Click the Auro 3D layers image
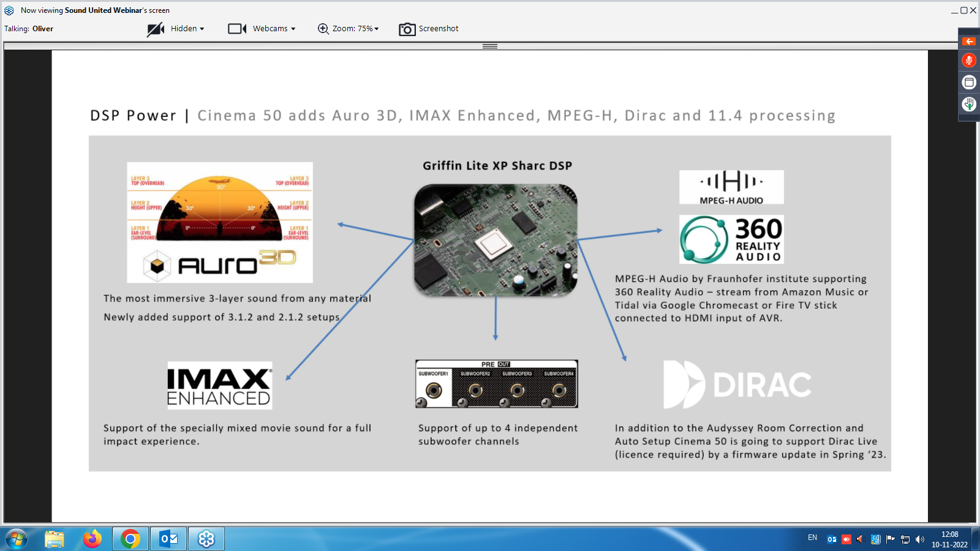980x551 pixels. (x=220, y=222)
